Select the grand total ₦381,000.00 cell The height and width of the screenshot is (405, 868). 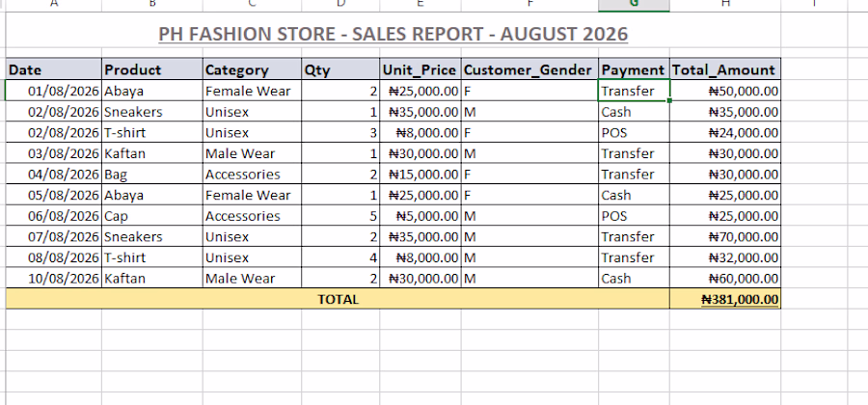725,299
